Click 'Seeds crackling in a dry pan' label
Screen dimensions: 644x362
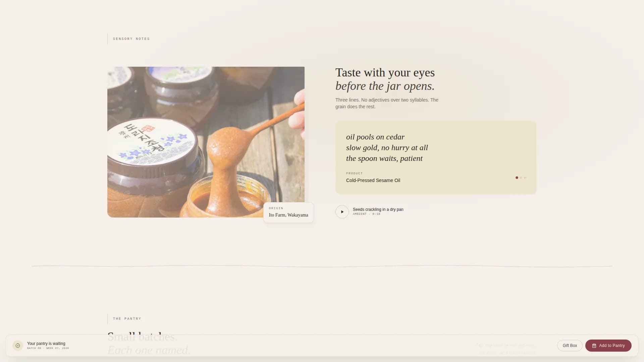[x=378, y=209]
